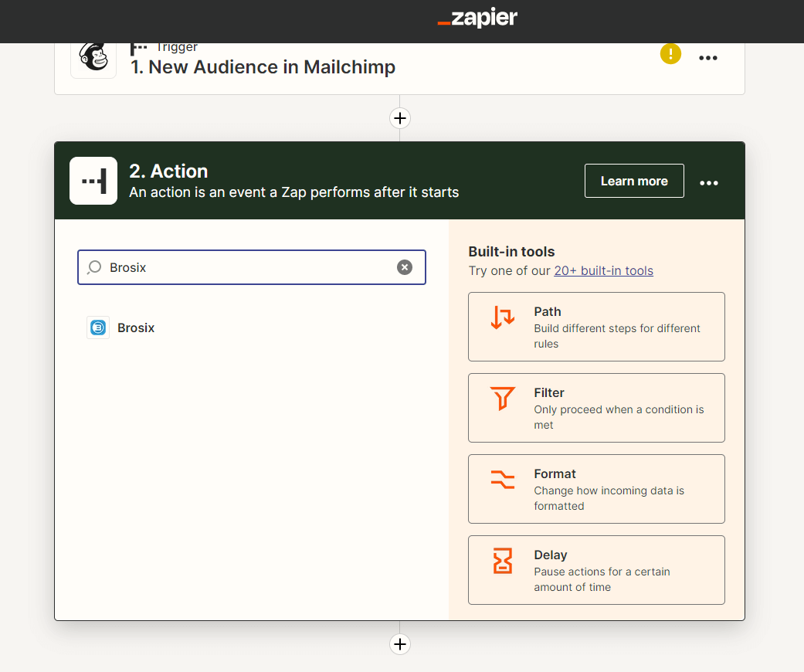Click the Built-in tools heading
Viewport: 804px width, 672px height.
(512, 252)
